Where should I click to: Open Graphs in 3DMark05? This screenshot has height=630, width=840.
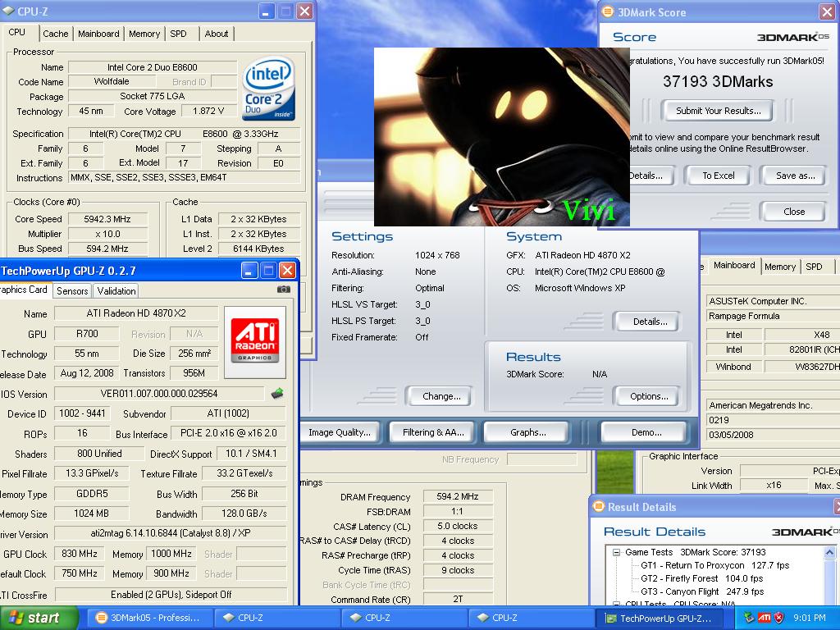[x=528, y=432]
